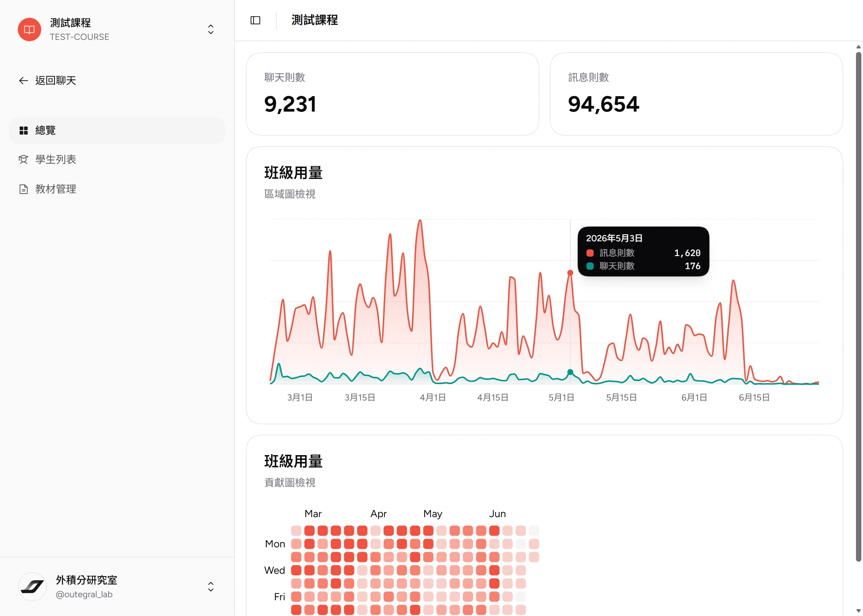Toggle the sidebar panel icon

pyautogui.click(x=255, y=20)
